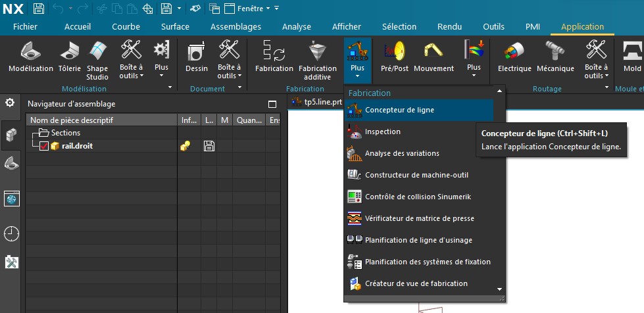Select Vérificateur de matrice de presse
The height and width of the screenshot is (313, 644).
pos(418,218)
